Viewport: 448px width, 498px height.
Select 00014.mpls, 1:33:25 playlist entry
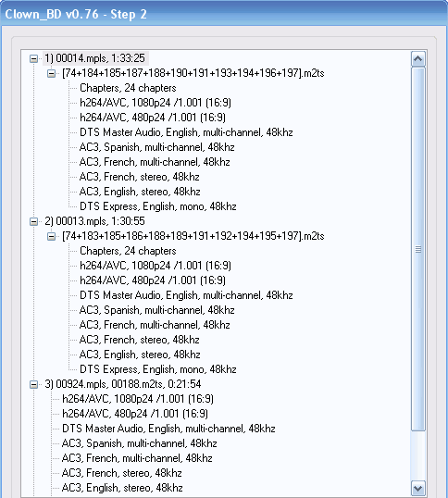point(94,58)
